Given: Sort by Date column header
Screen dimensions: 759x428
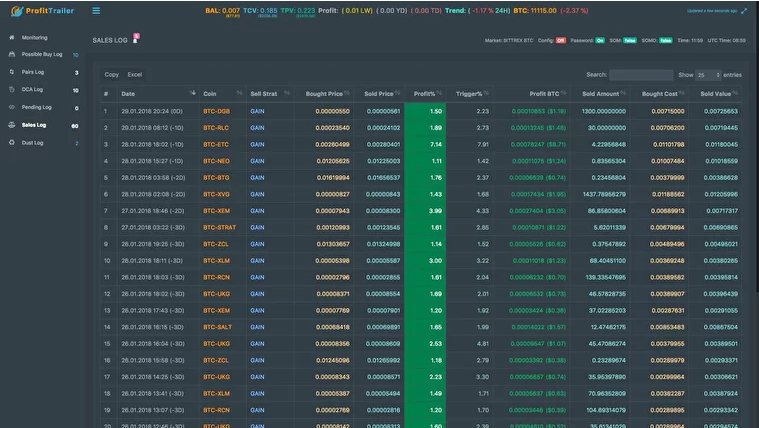Looking at the screenshot, I should tap(158, 94).
